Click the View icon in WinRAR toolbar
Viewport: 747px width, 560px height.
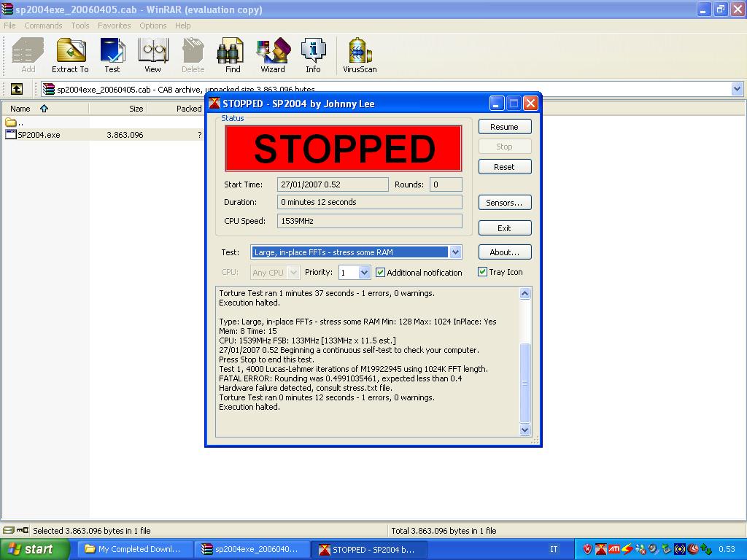tap(153, 55)
